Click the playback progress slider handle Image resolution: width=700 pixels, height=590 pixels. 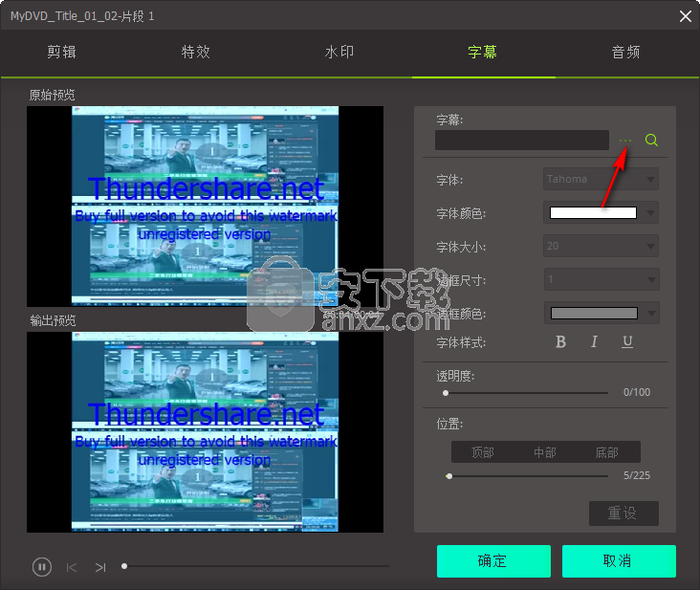(x=124, y=566)
